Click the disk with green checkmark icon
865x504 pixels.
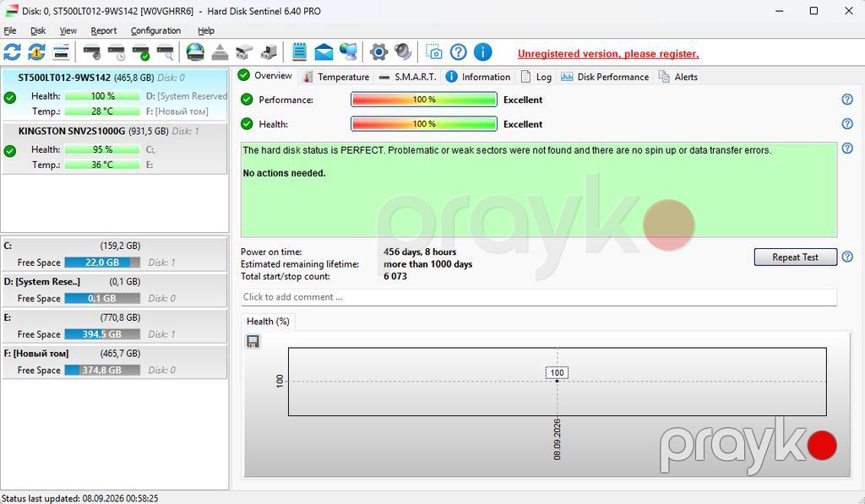pos(141,52)
